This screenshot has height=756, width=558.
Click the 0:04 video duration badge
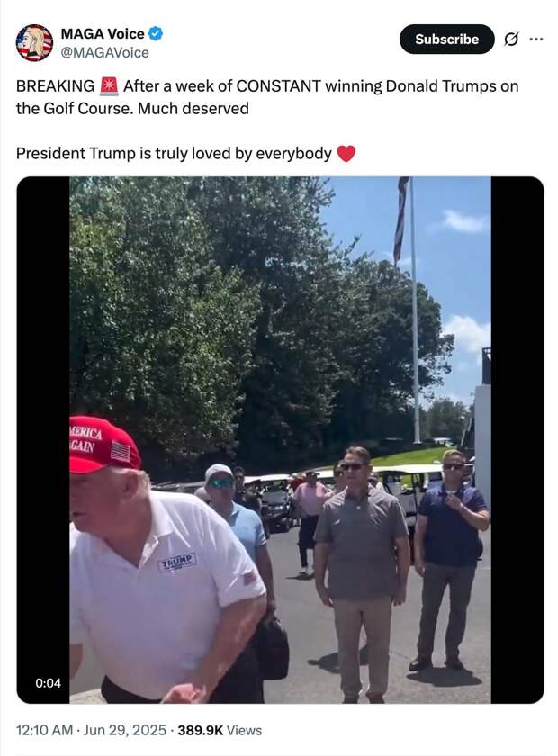(49, 683)
